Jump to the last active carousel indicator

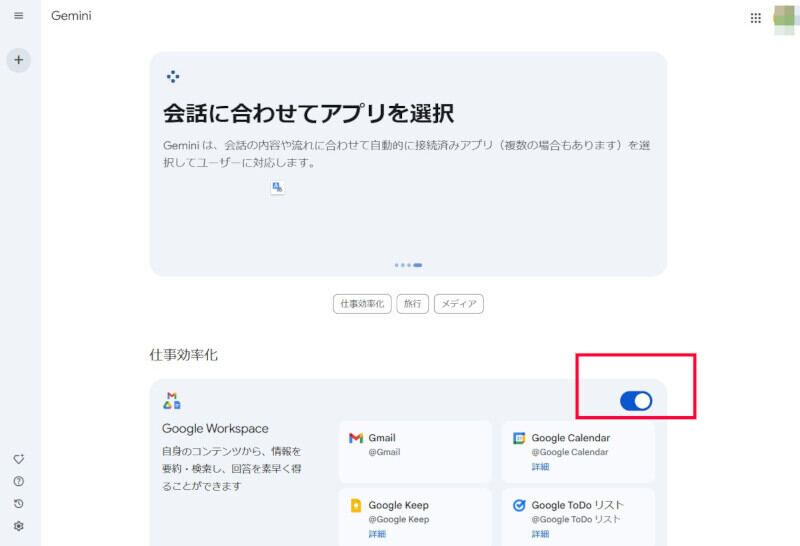pyautogui.click(x=418, y=265)
